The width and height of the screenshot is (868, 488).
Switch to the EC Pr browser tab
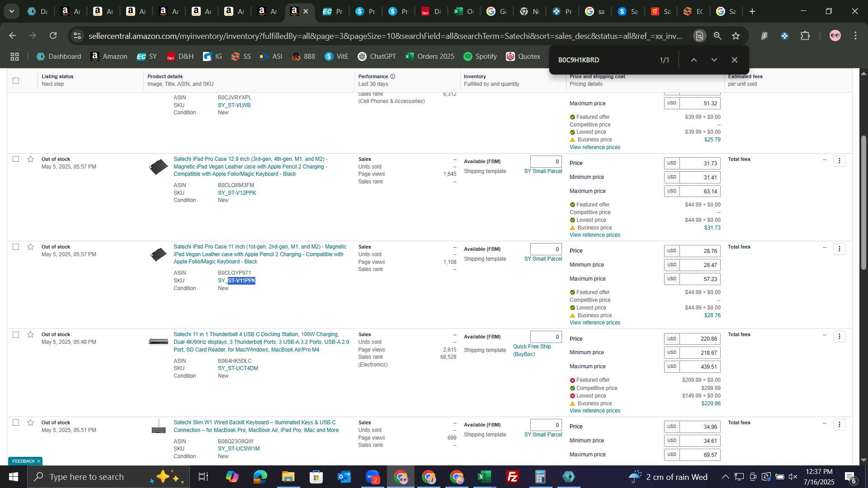332,12
